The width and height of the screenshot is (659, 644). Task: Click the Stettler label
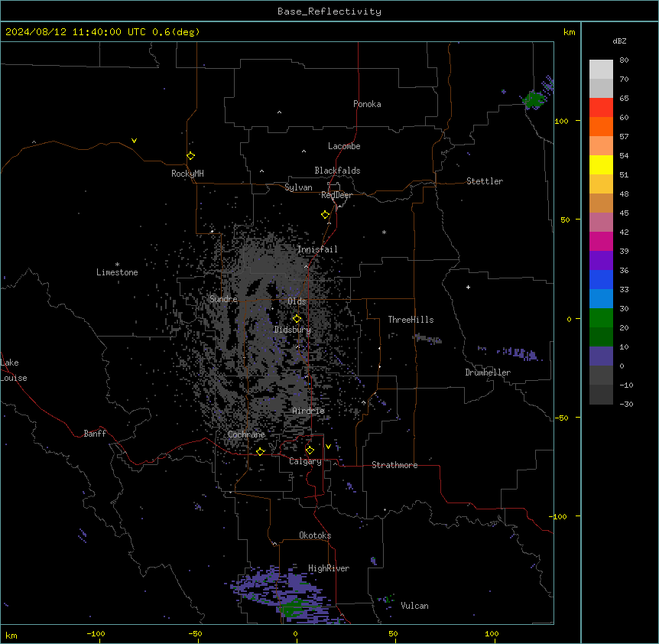tap(485, 181)
